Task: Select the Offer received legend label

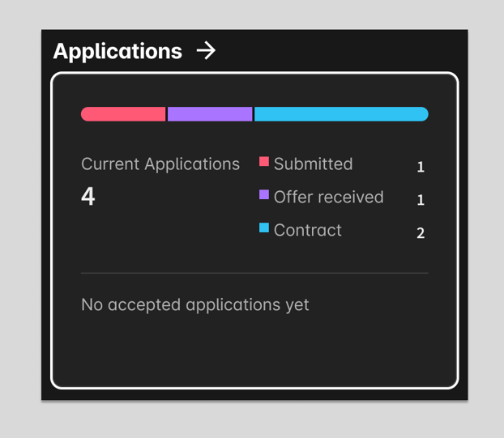Action: click(328, 198)
